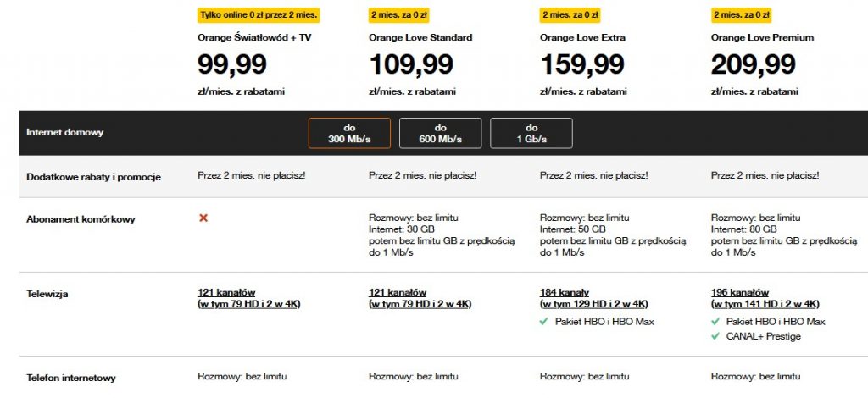Click the yellow promo badge above Love Standard
Viewport: 868px width, 398px height.
coord(398,15)
